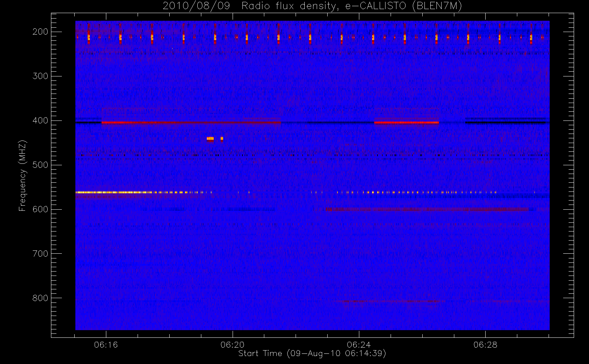589x364 pixels.
Task: Click the 700 frequency tick label
Action: (40, 254)
